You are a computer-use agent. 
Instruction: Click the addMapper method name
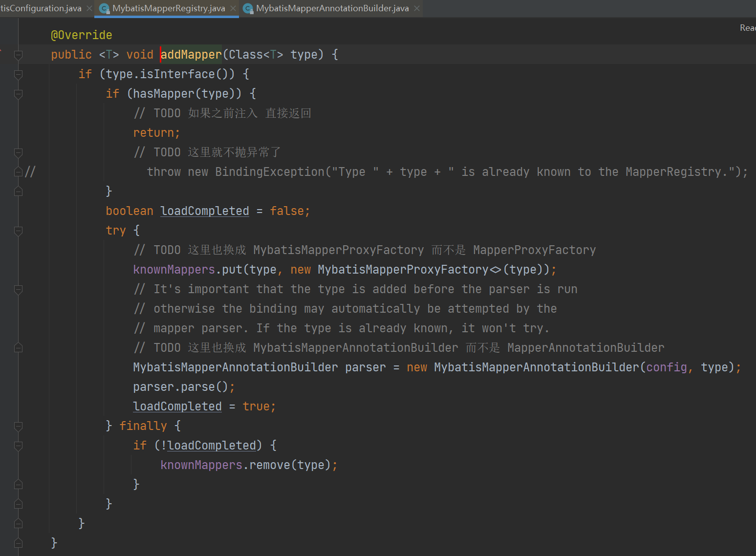191,55
